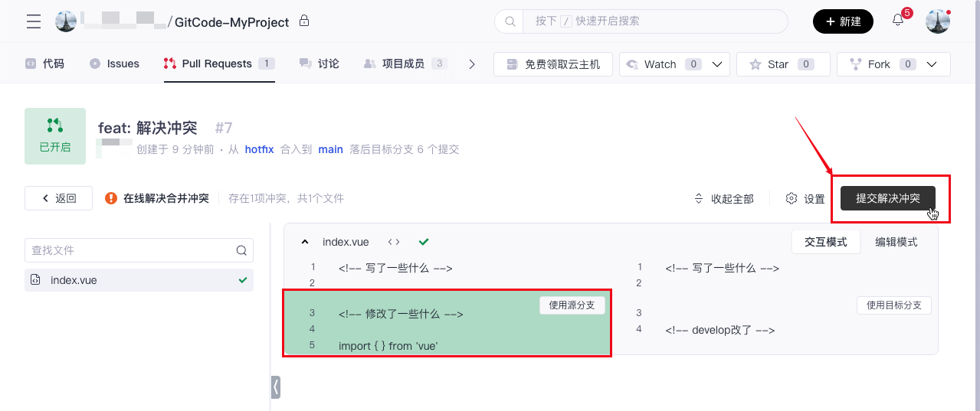
Task: Open the Issues tab
Action: click(115, 64)
